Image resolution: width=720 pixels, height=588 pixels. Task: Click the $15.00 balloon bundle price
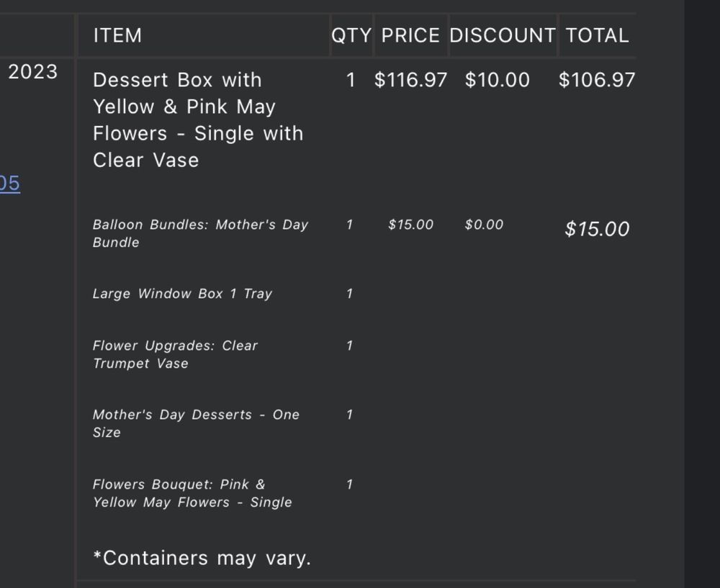410,225
